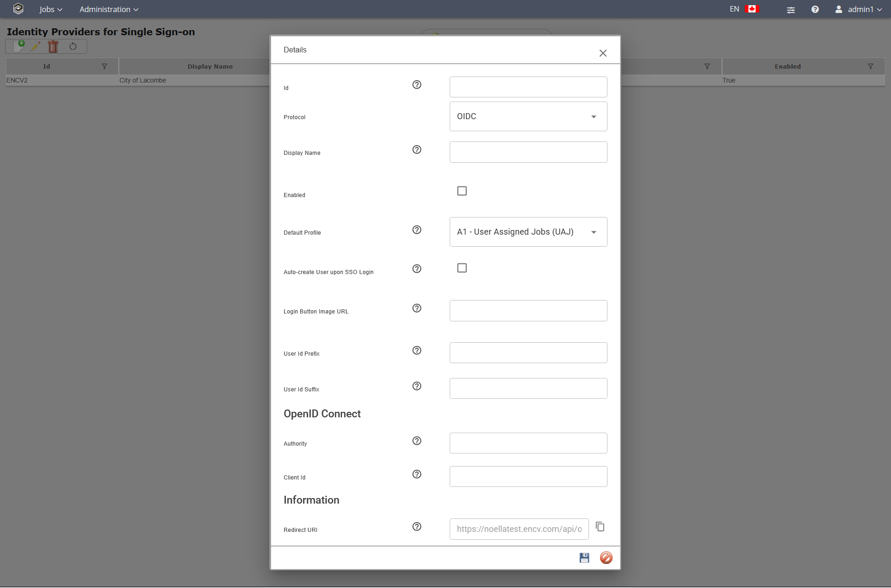891x588 pixels.
Task: Click the Login Button Image URL field
Action: pos(528,311)
